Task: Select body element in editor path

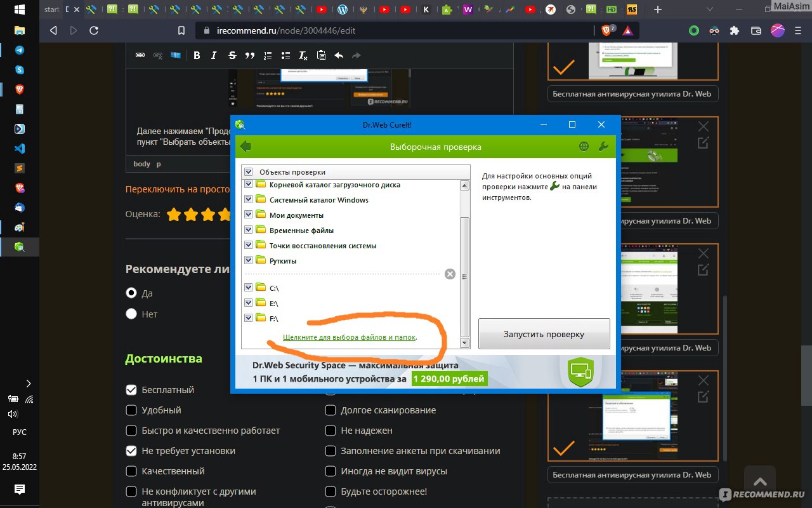Action: [x=141, y=164]
